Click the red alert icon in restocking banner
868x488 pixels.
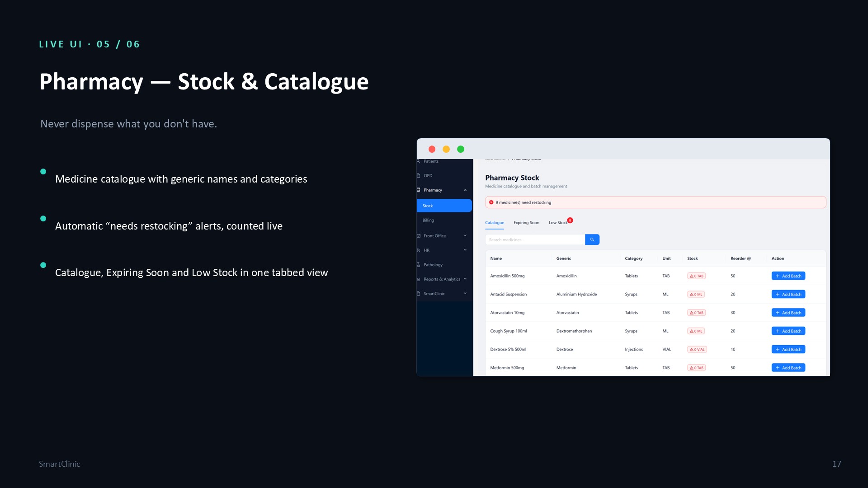[491, 202]
